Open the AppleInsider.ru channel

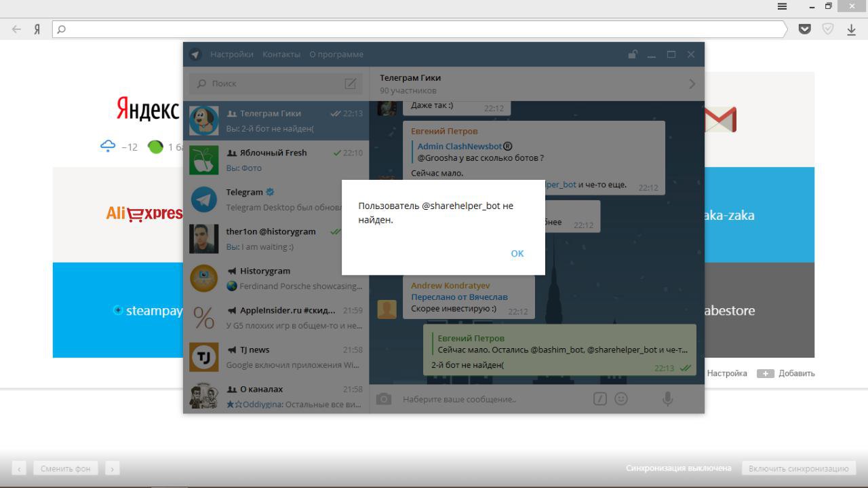click(x=276, y=318)
